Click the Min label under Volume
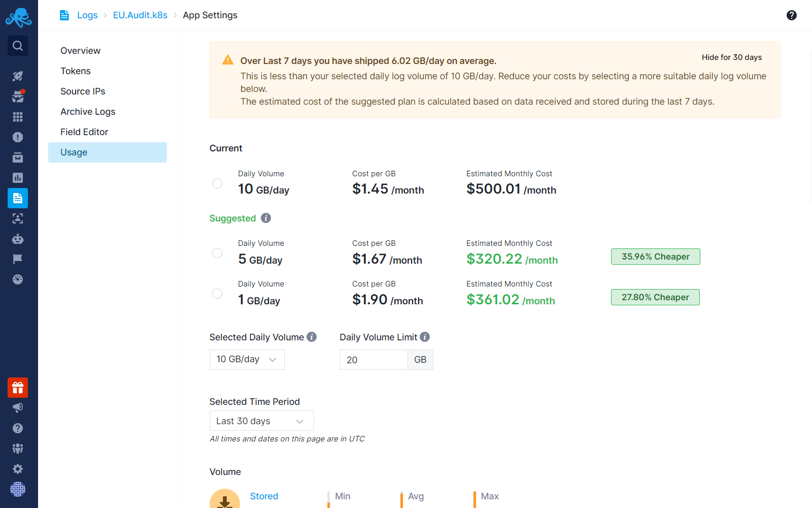The image size is (812, 508). coord(343,496)
